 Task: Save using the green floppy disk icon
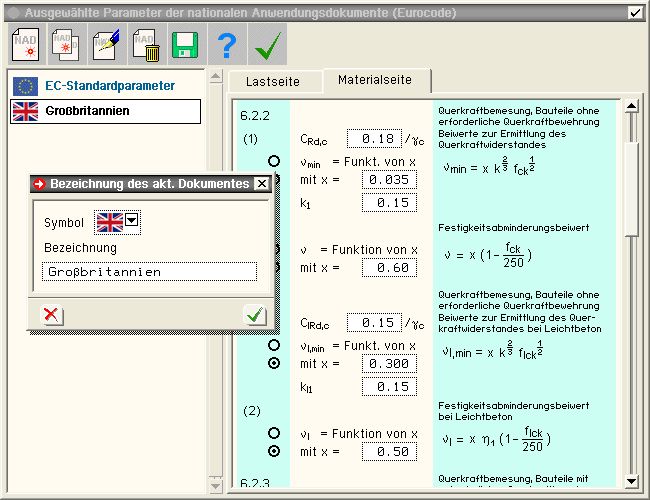[185, 44]
